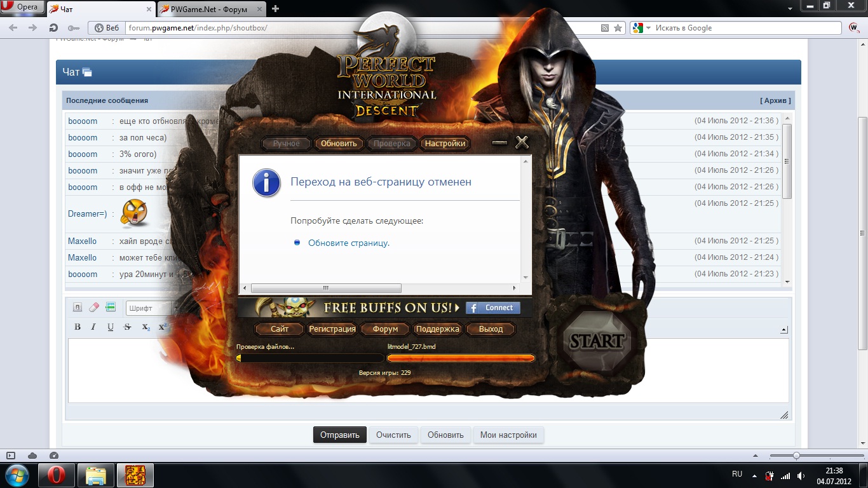Click the angry smiley emoticon
Image resolution: width=868 pixels, height=488 pixels.
point(134,213)
